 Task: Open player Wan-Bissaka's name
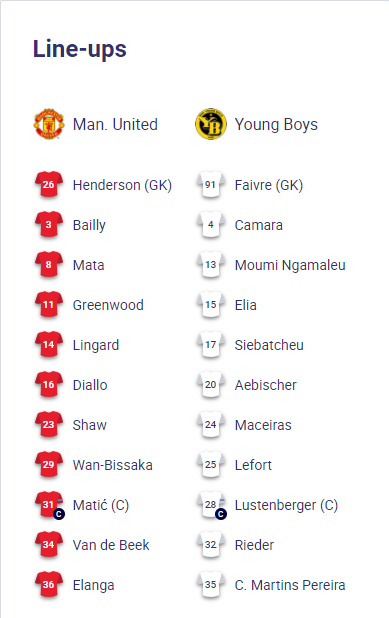113,465
